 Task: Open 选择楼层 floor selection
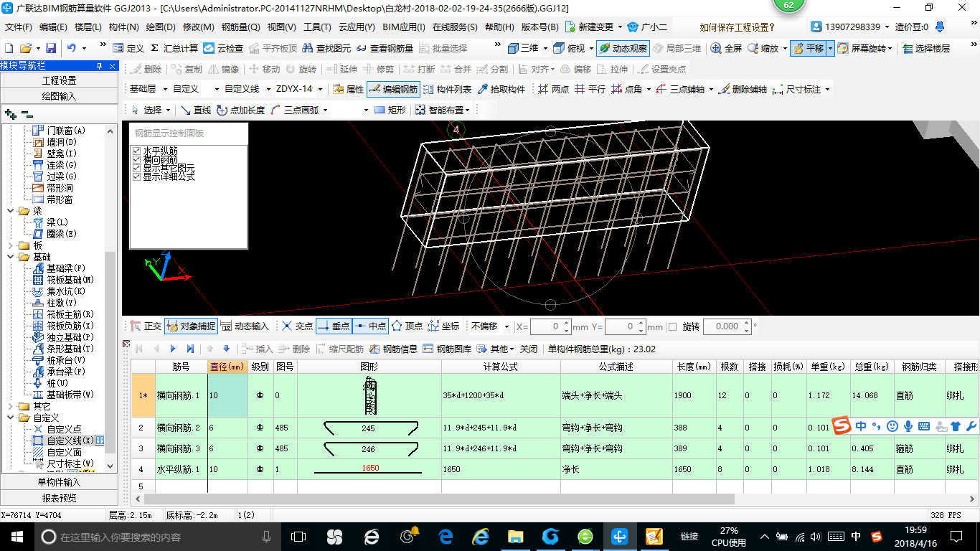(x=925, y=48)
